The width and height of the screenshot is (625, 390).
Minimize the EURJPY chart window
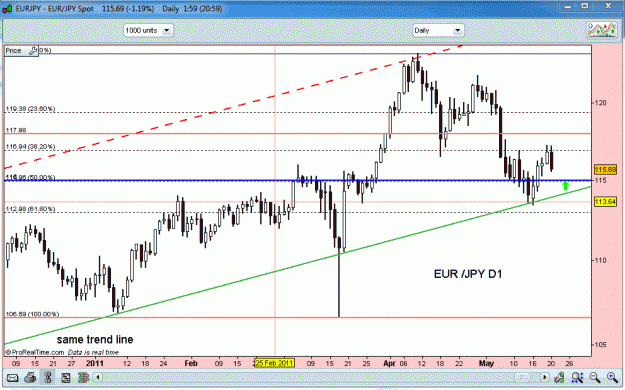click(568, 6)
